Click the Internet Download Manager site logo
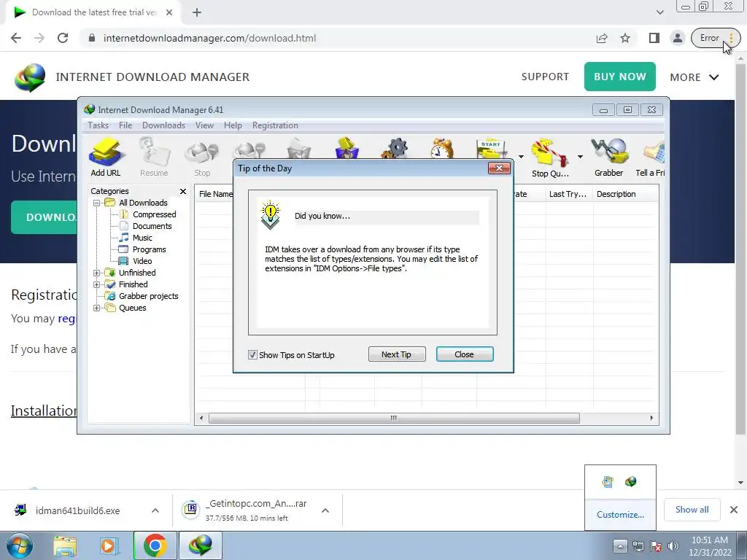 tap(30, 77)
